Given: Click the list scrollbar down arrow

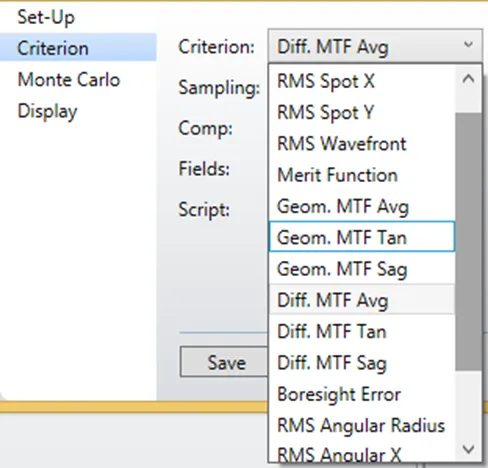Looking at the screenshot, I should [x=468, y=449].
